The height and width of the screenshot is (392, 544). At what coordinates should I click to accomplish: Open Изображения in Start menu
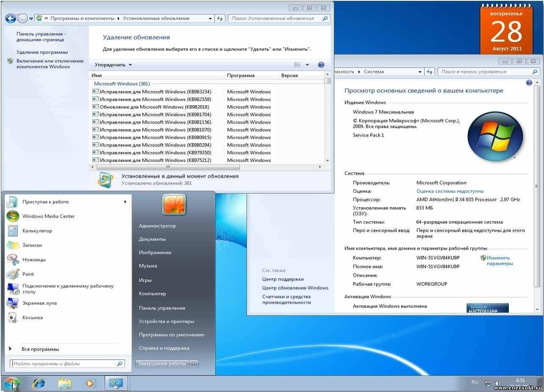click(x=155, y=253)
